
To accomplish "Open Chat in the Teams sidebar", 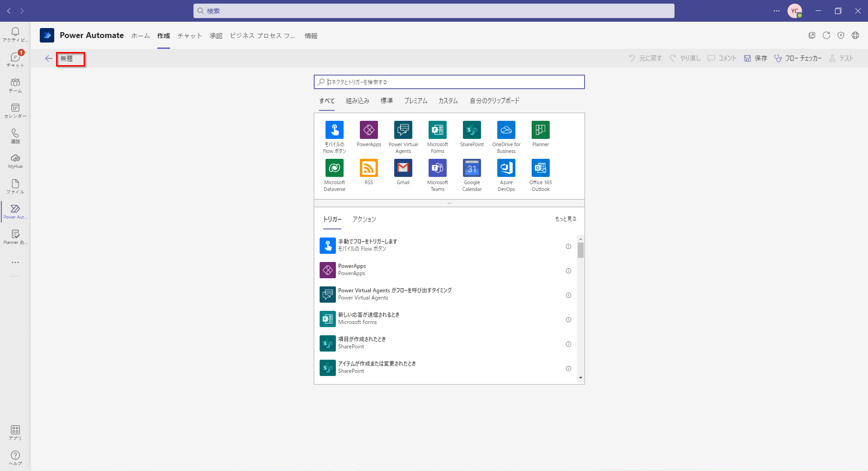I will pyautogui.click(x=15, y=60).
